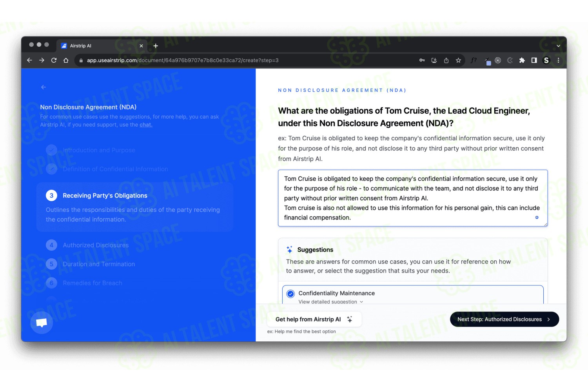This screenshot has height=392, width=588.
Task: Click the 'ex: Help me find the best option' hint
Action: (x=301, y=331)
